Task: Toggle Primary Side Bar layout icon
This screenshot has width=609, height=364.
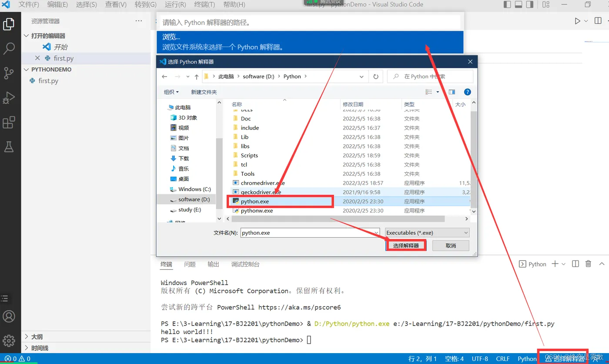Action: pos(507,5)
